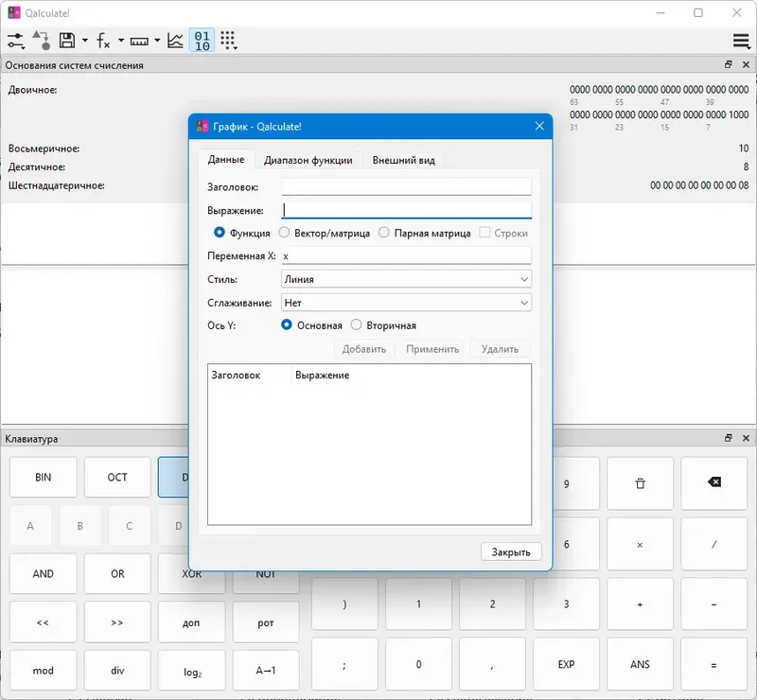The width and height of the screenshot is (757, 700).
Task: Open the hamburger main menu
Action: point(741,41)
